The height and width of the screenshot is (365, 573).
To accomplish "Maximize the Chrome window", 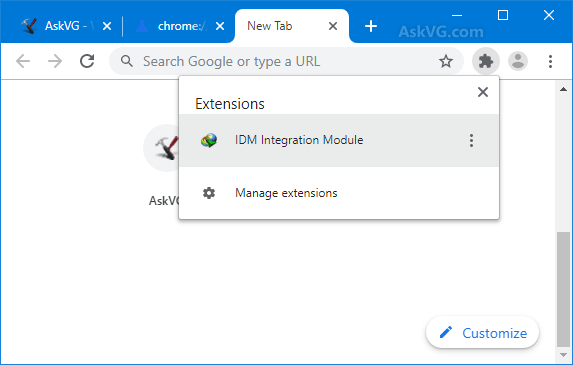I will [503, 15].
